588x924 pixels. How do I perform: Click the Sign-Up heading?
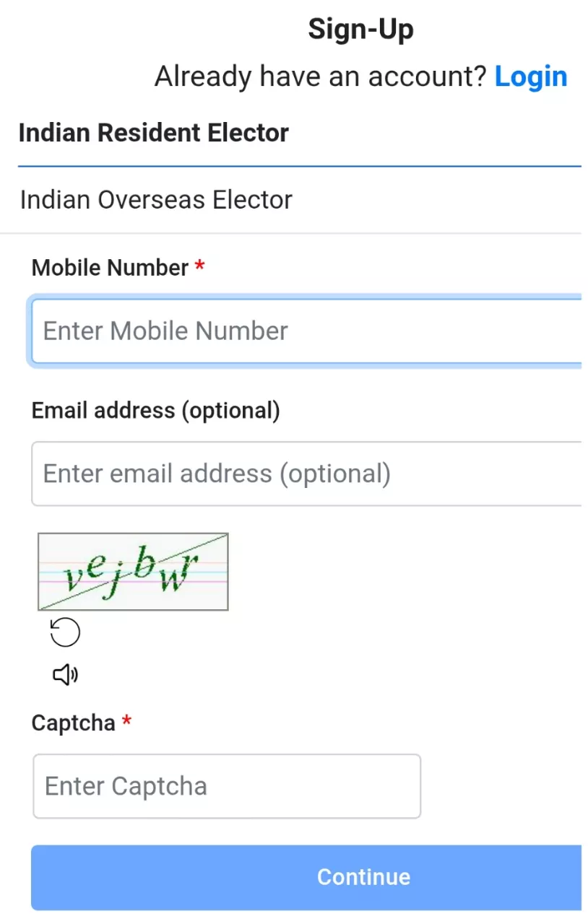click(361, 29)
